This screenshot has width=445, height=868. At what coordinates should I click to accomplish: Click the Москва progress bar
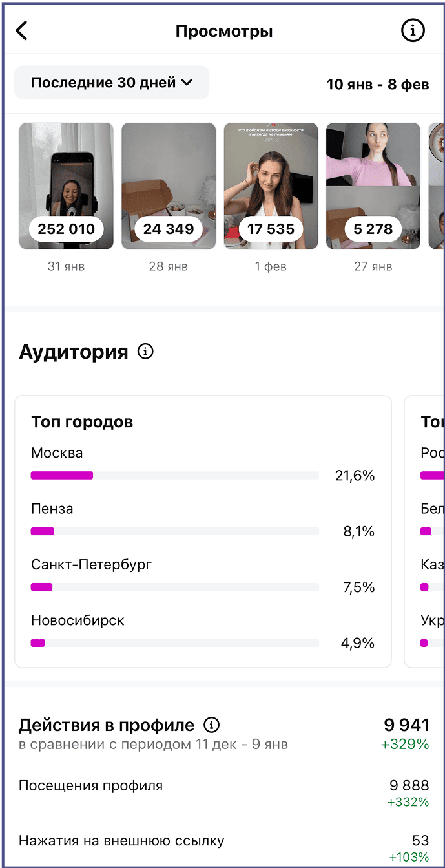coord(174,476)
